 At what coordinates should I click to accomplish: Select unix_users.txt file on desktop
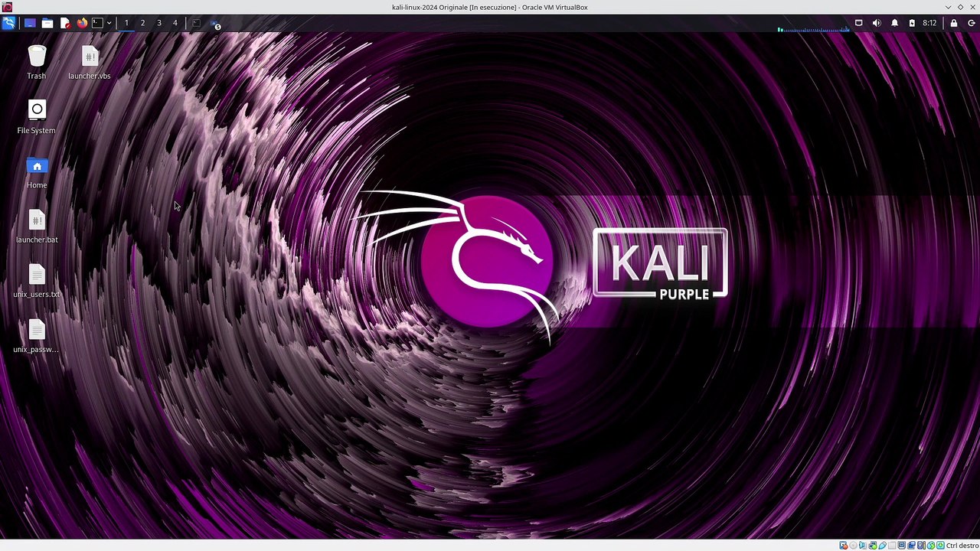coord(37,282)
